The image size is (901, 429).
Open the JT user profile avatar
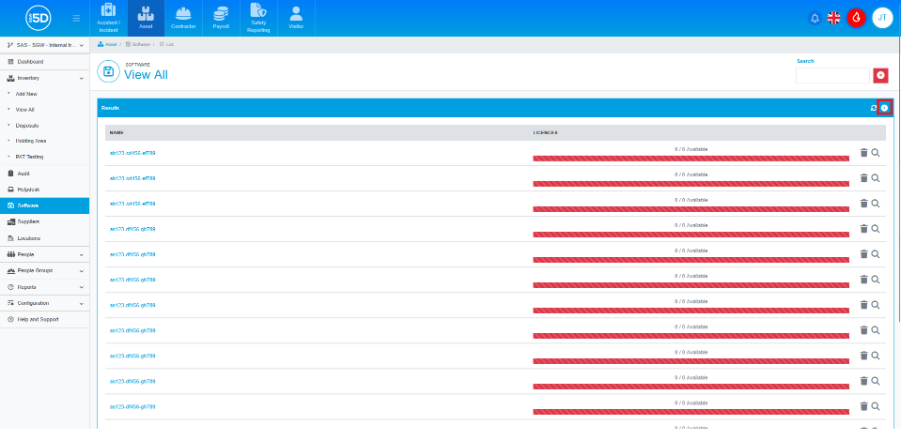coord(881,18)
